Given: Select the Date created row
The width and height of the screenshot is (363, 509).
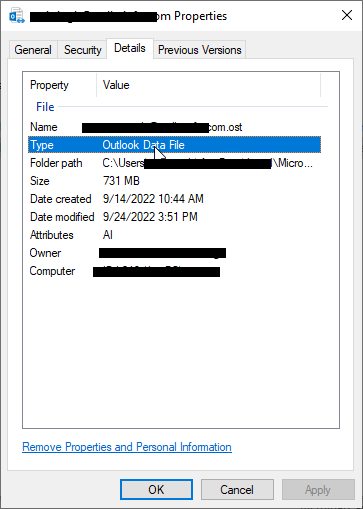Looking at the screenshot, I should [174, 199].
